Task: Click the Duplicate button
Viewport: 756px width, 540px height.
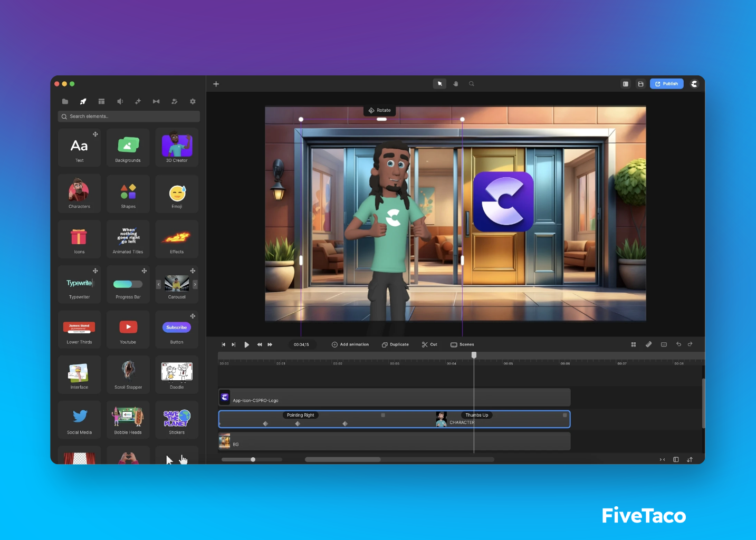Action: 395,344
